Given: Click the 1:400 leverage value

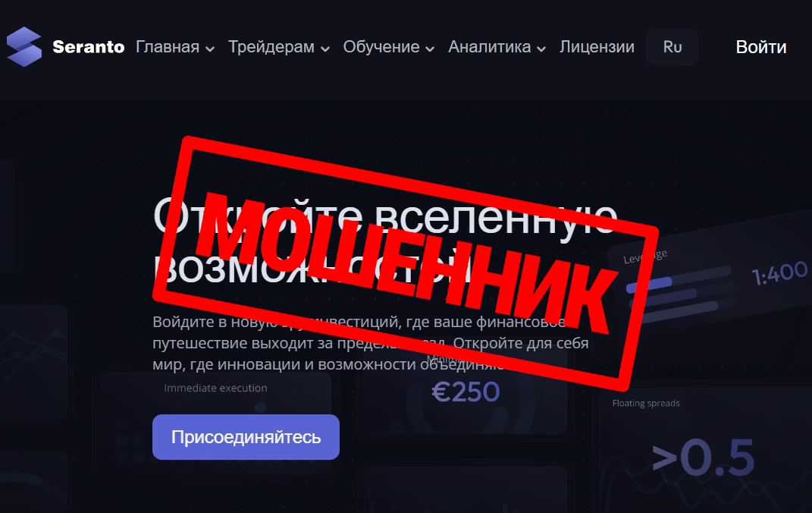Looking at the screenshot, I should [779, 272].
